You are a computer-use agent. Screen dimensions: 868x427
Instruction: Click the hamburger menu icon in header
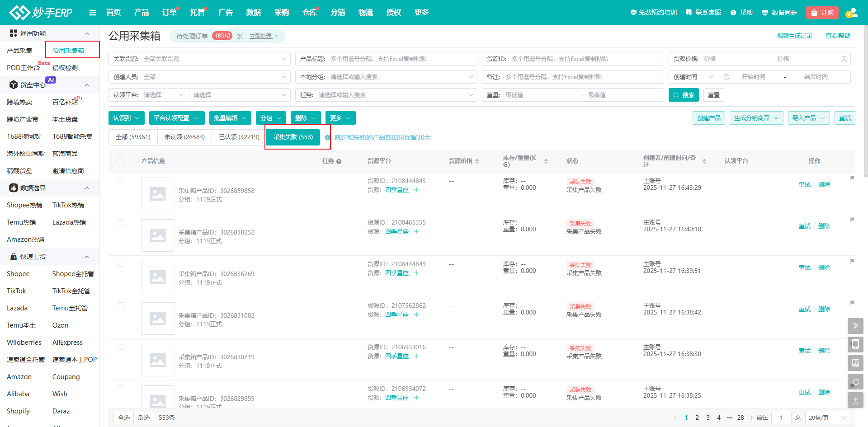[93, 13]
